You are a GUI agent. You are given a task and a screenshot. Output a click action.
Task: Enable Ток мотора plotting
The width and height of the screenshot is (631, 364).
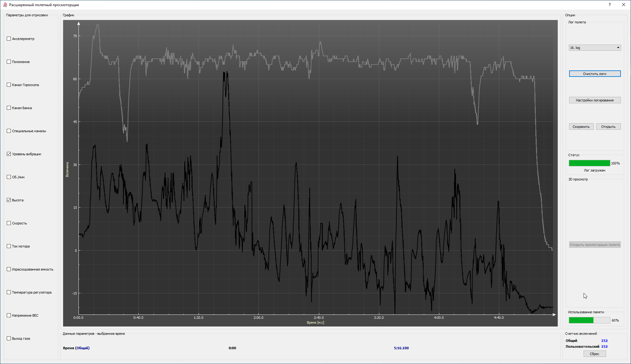point(9,246)
